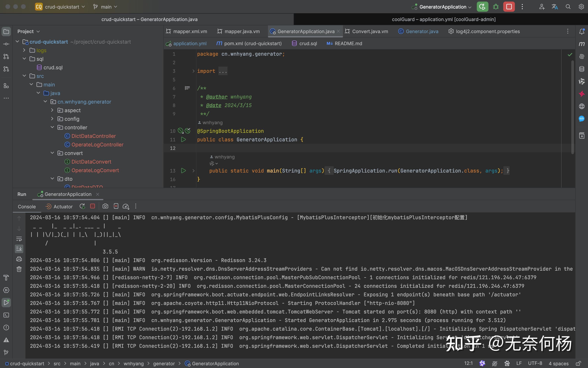Image resolution: width=588 pixels, height=368 pixels.
Task: Click the editor vertical scrollbar
Action: [x=573, y=107]
